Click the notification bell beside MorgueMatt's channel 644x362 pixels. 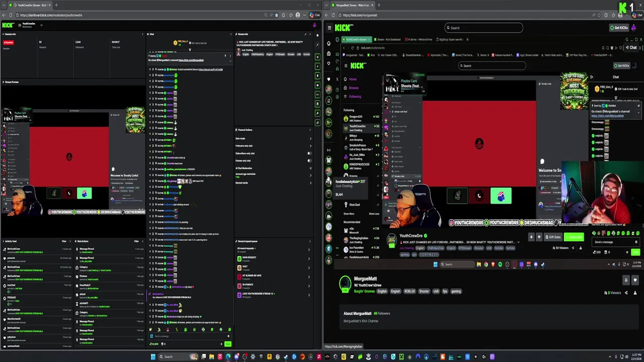pyautogui.click(x=626, y=280)
